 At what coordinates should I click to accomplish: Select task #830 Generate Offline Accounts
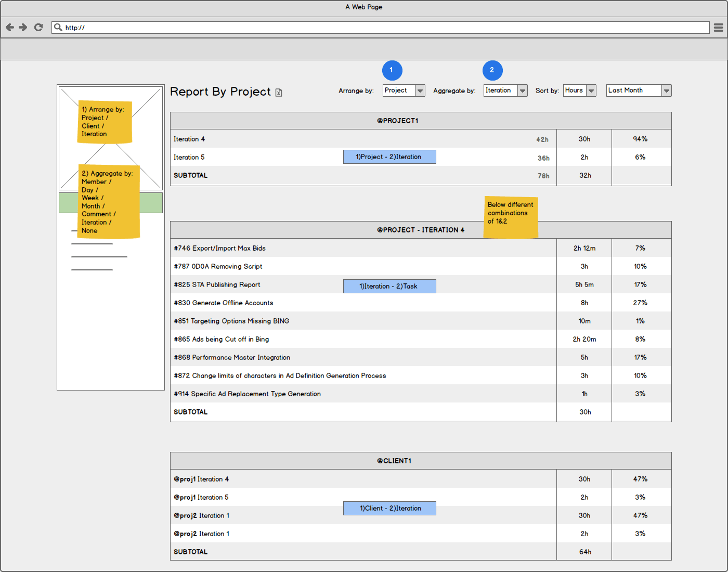(x=421, y=303)
